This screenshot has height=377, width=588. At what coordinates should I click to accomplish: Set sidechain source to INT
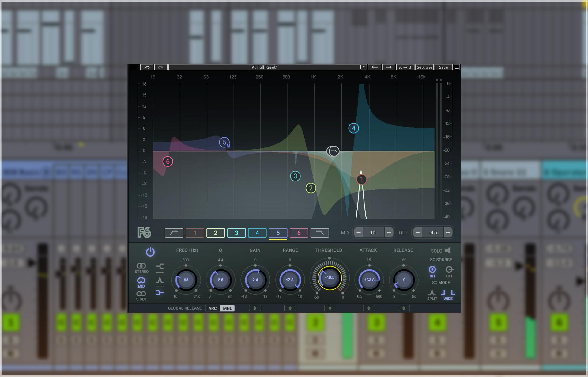pos(432,272)
